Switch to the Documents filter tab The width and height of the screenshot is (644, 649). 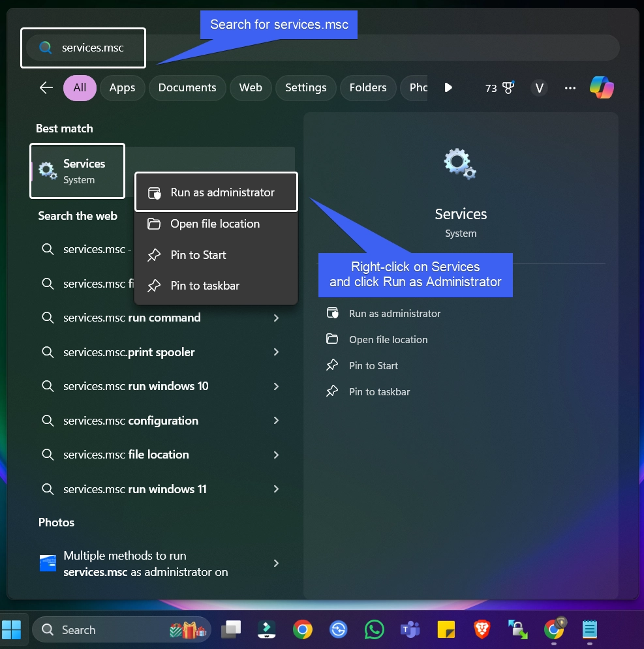187,87
